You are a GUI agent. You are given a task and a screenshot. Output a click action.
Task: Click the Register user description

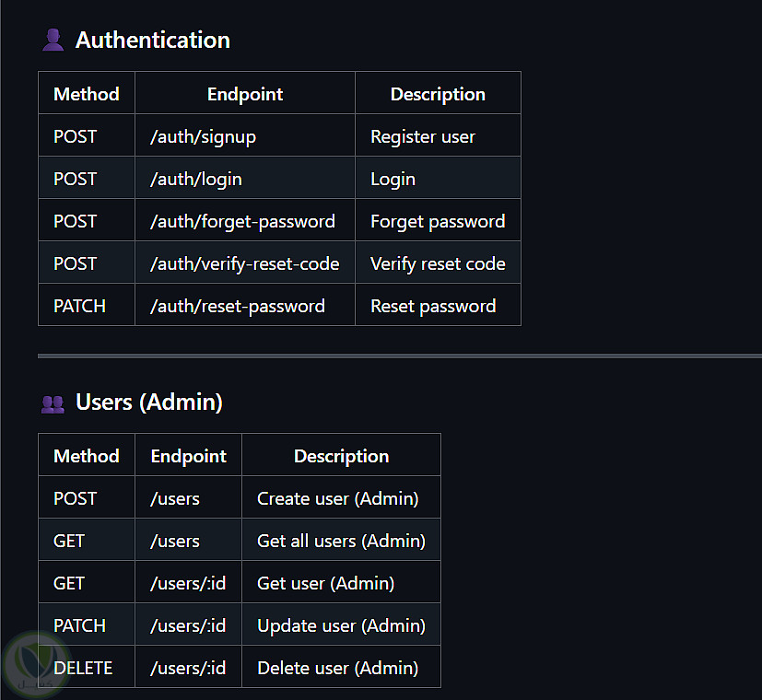(x=423, y=136)
